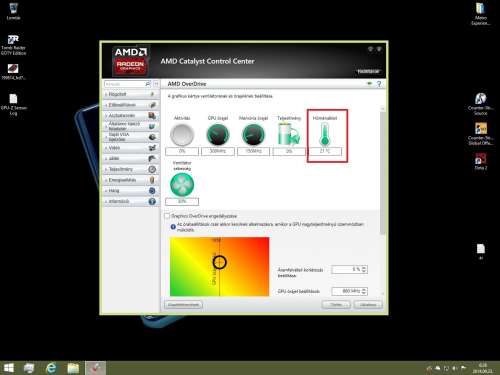The height and width of the screenshot is (375, 500).
Task: Click the blue info icon under checkbox
Action: click(x=173, y=227)
